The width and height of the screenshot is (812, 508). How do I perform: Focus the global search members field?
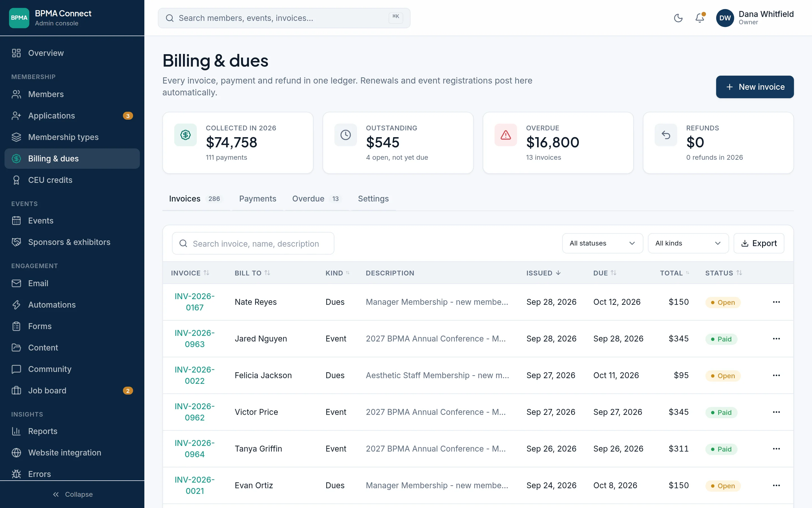pos(284,18)
